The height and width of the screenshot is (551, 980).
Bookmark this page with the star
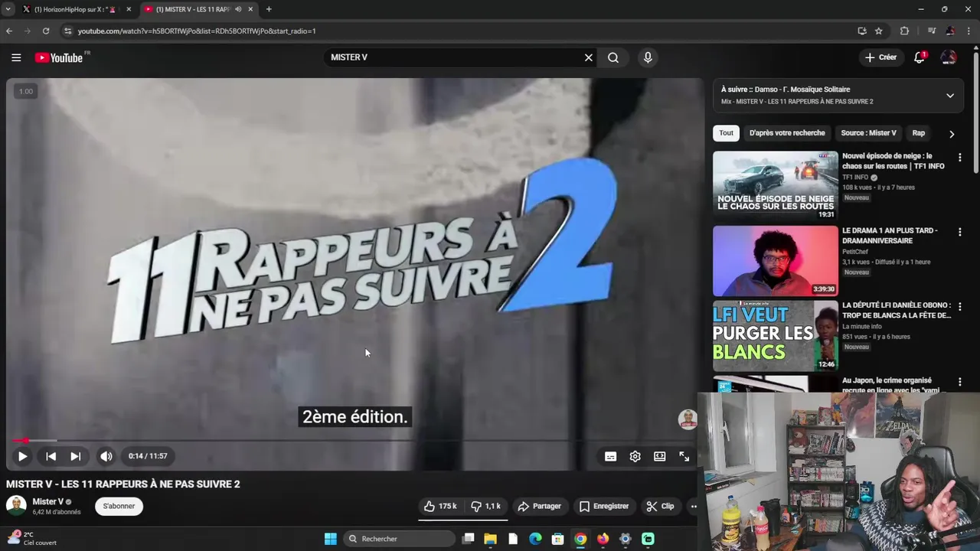click(879, 31)
